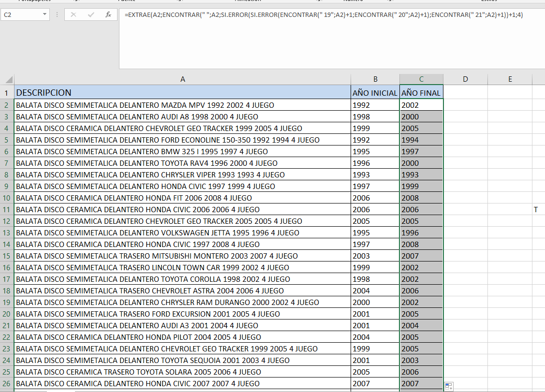
Task: Select row 26 header
Action: [7, 383]
